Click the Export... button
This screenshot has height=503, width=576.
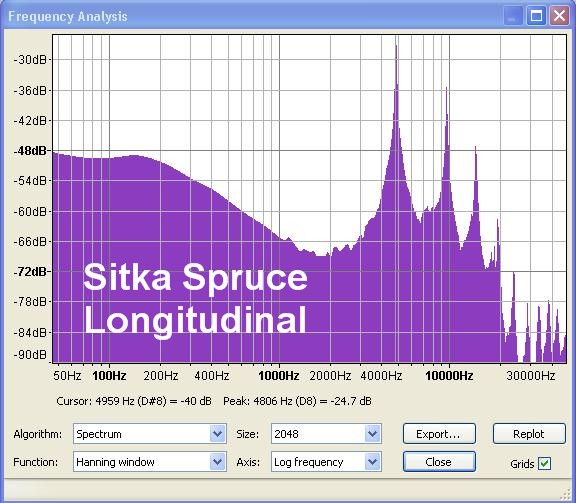pos(439,434)
